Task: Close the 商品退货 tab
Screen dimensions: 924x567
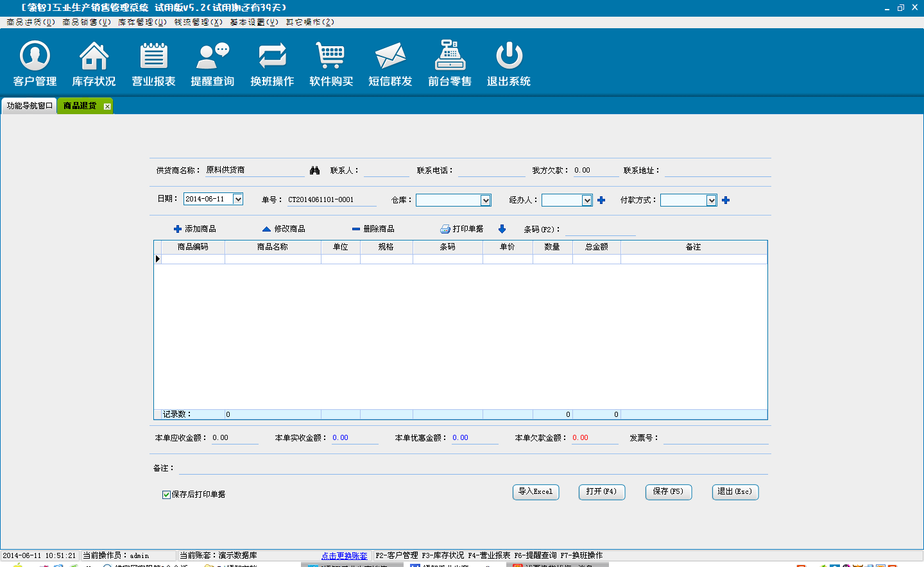Action: pyautogui.click(x=107, y=106)
